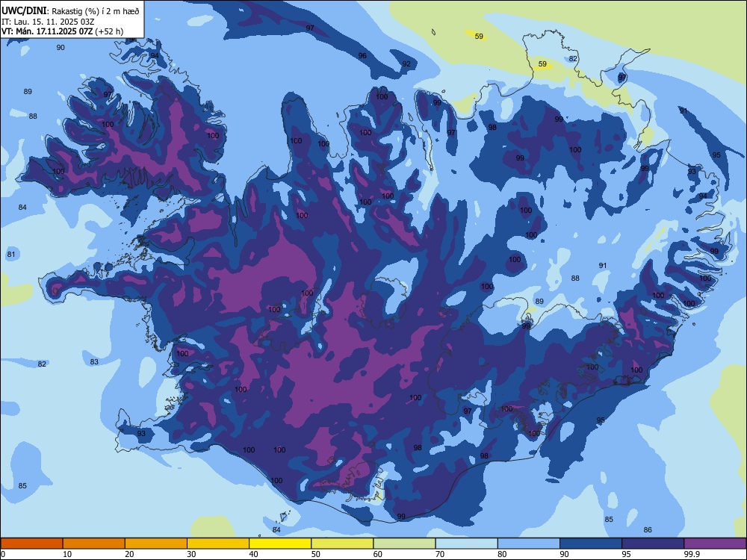Pick the amber 20–30 legend swatch

pyautogui.click(x=156, y=544)
